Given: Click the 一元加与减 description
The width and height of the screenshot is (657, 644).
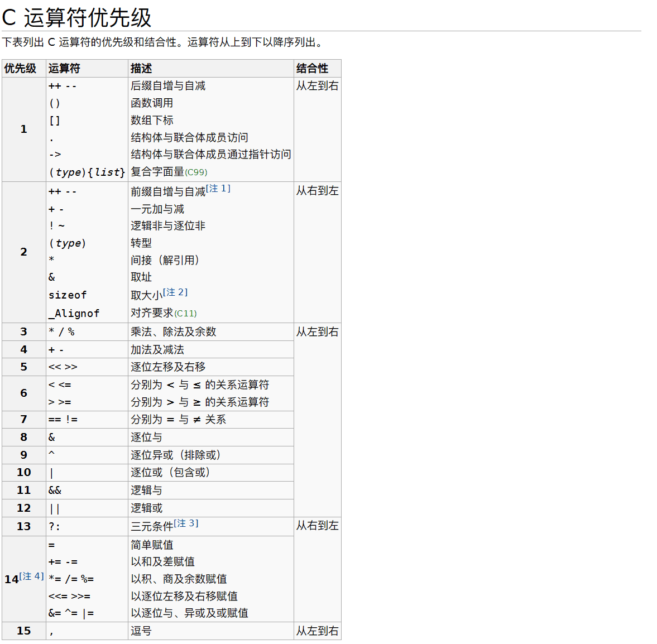Looking at the screenshot, I should pos(157,209).
